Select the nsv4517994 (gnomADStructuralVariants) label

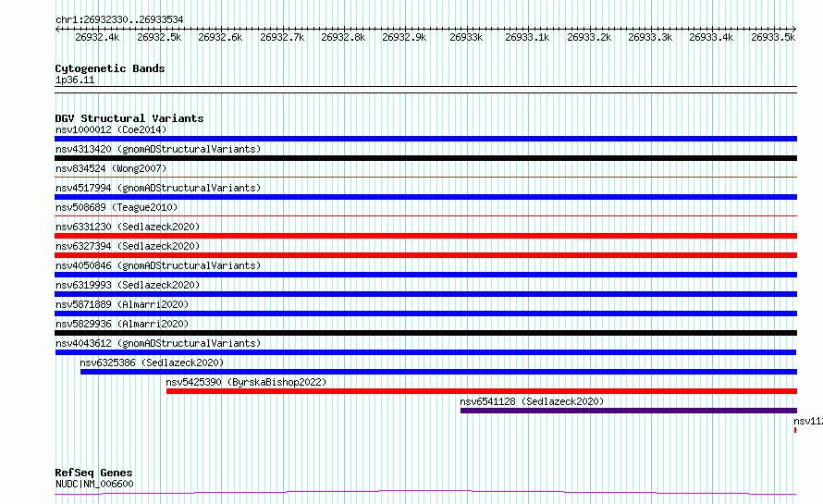(158, 188)
